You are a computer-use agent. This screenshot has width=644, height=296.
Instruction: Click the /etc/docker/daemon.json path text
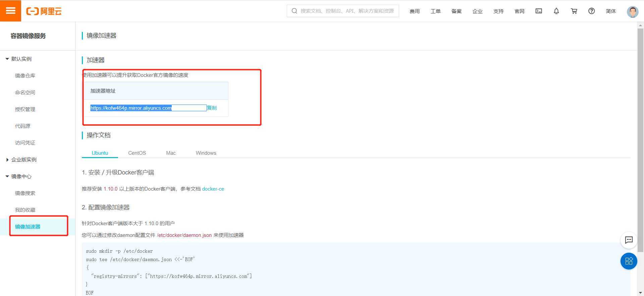[184, 235]
